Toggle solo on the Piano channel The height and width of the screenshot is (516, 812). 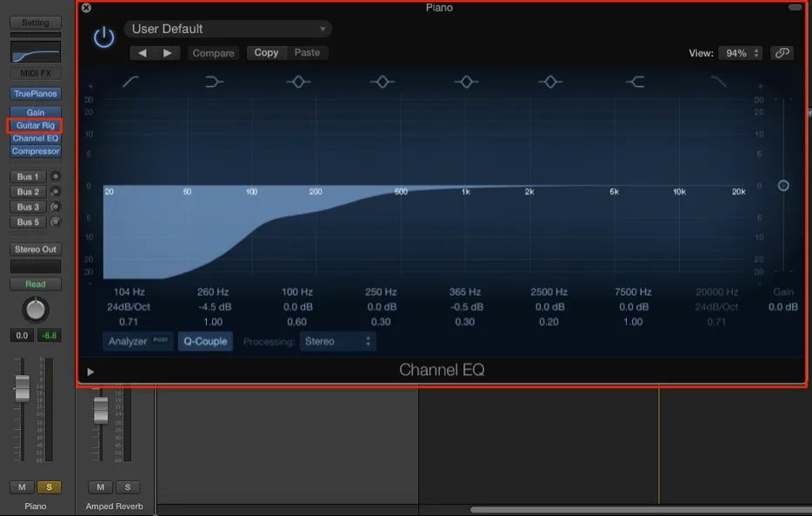coord(50,487)
